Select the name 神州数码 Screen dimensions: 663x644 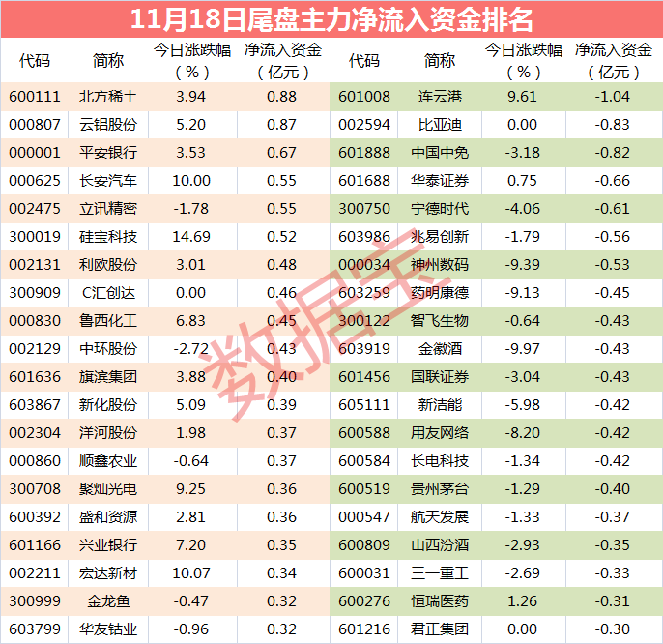[x=440, y=264]
